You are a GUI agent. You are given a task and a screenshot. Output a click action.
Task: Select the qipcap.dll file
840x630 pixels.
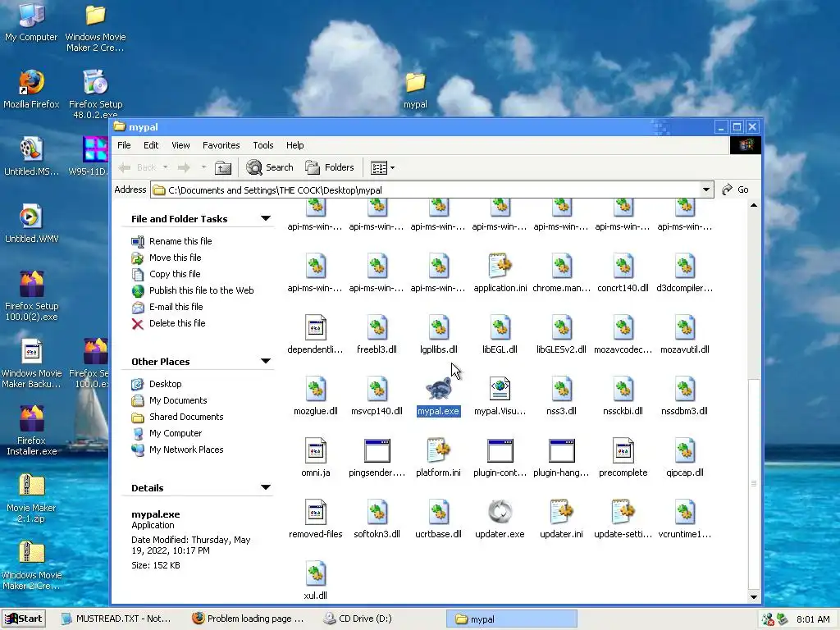[685, 458]
